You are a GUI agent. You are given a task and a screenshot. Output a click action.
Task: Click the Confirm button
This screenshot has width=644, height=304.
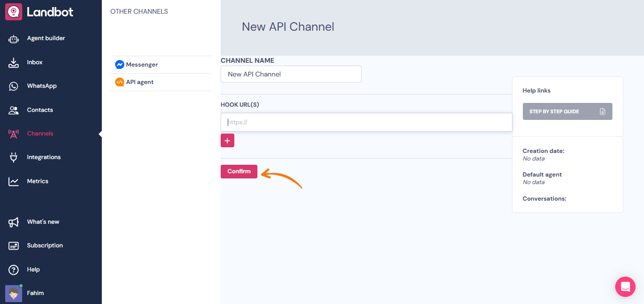(x=239, y=171)
